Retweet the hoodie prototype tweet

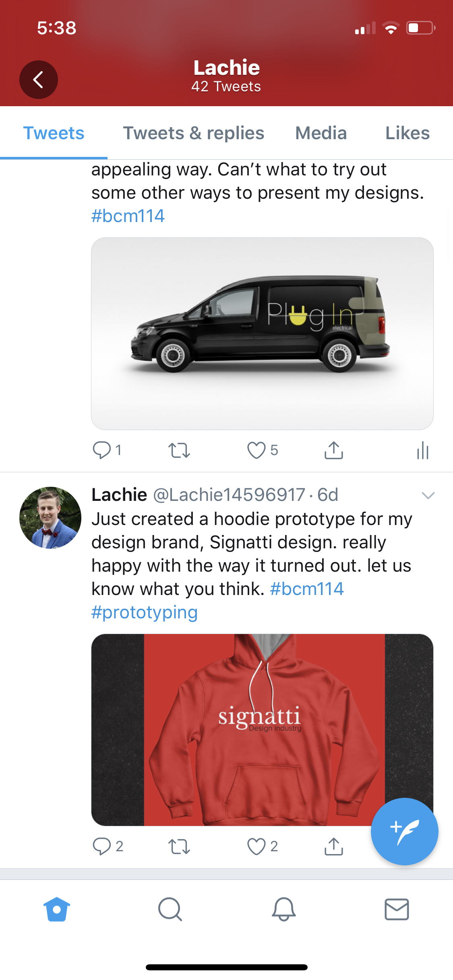179,846
